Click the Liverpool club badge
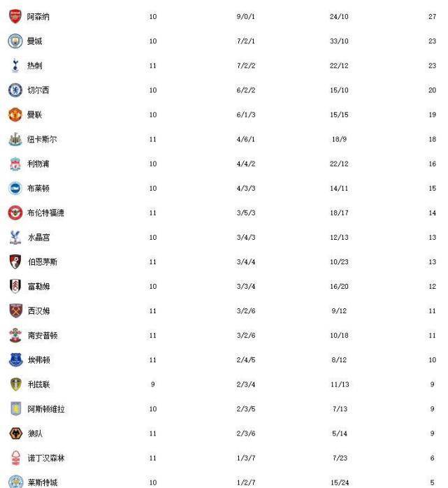448x488 pixels. (15, 164)
